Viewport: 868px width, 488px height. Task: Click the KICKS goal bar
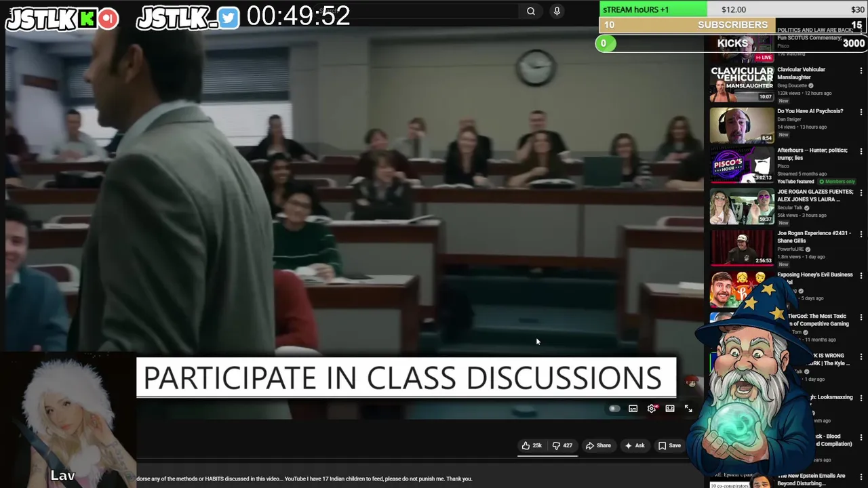click(x=731, y=43)
